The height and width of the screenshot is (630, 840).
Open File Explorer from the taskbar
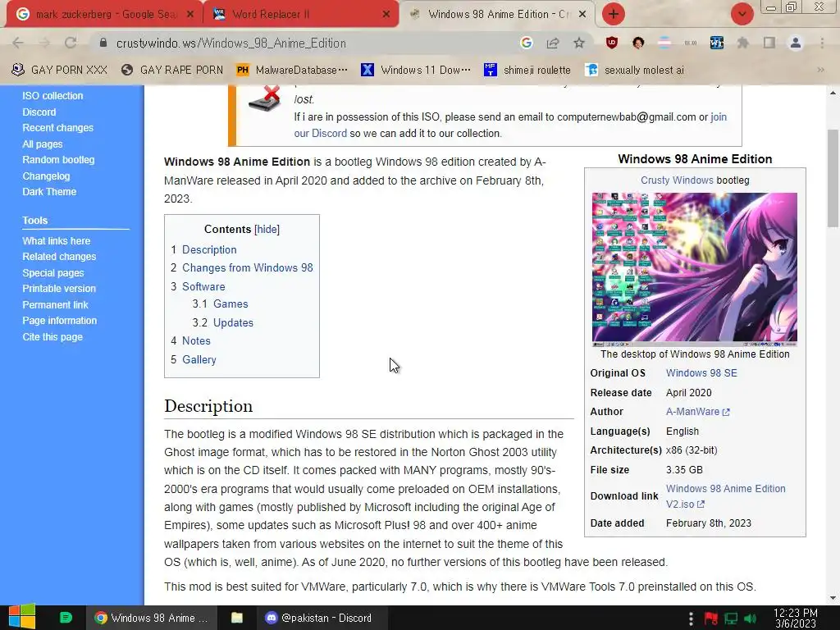(237, 618)
